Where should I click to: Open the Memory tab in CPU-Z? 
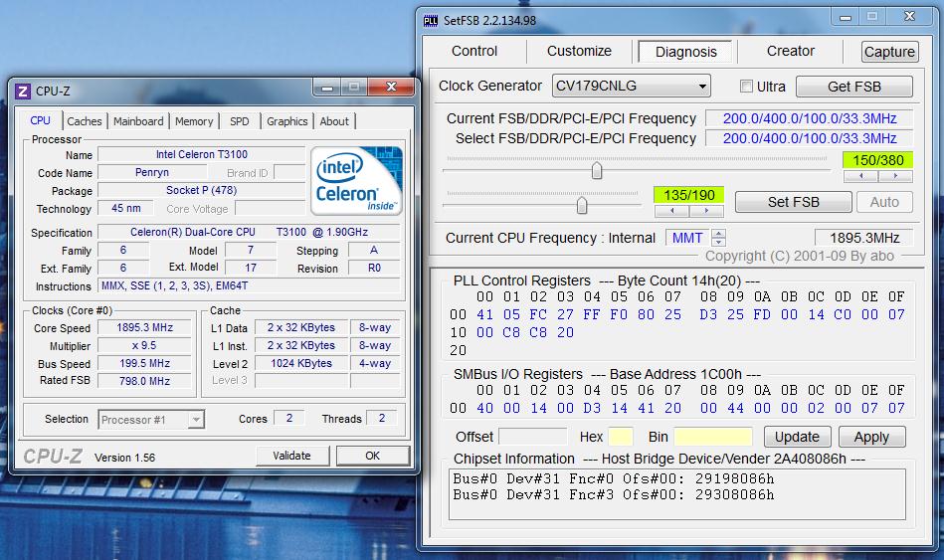pos(194,121)
